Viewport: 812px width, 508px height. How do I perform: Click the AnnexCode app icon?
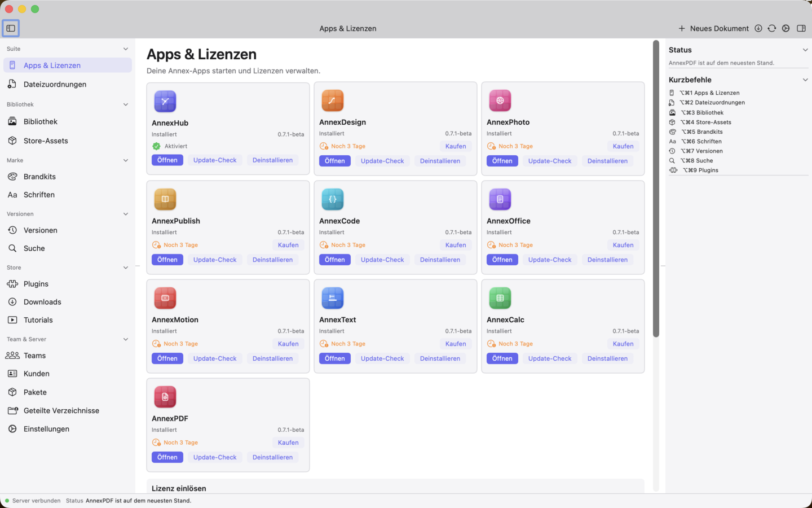pos(333,199)
